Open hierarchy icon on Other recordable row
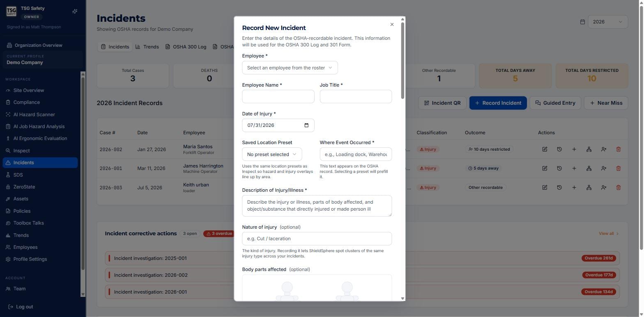The image size is (644, 317). (589, 188)
